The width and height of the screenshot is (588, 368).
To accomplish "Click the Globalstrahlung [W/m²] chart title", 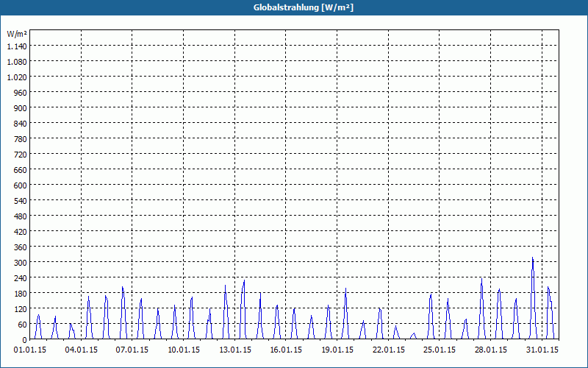I will [304, 7].
